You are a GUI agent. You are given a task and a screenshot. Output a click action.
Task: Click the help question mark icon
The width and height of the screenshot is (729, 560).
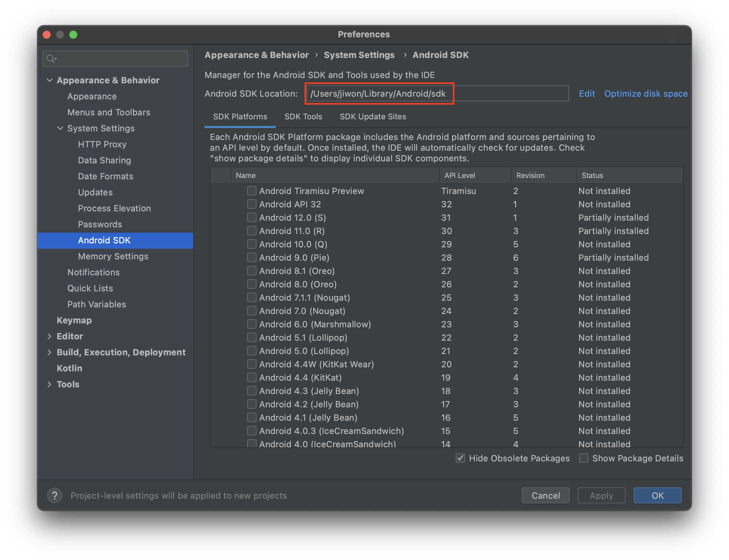pos(55,495)
